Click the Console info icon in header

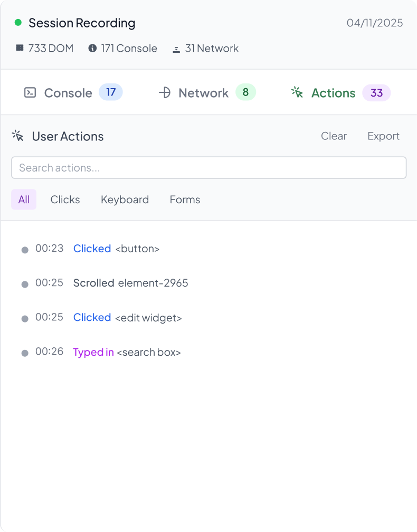[92, 48]
